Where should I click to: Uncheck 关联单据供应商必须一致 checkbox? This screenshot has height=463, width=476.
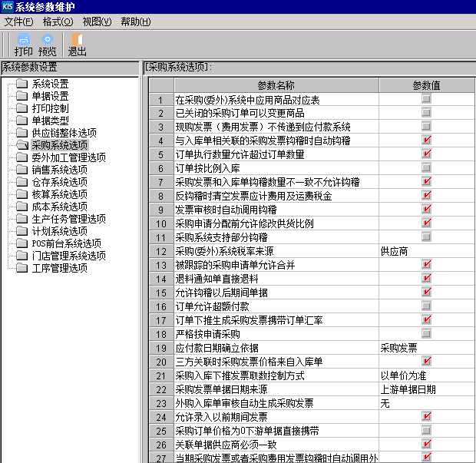[426, 444]
